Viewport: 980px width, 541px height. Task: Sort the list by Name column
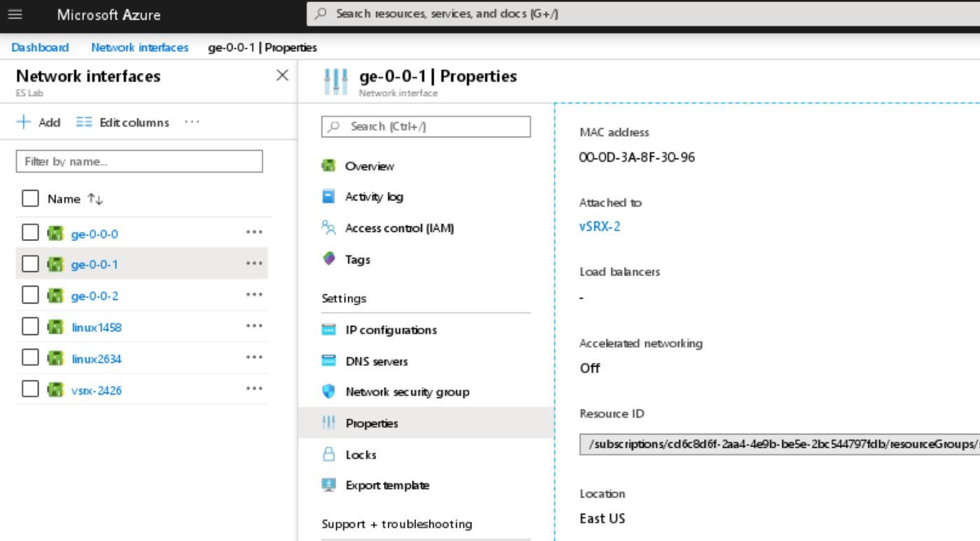95,200
